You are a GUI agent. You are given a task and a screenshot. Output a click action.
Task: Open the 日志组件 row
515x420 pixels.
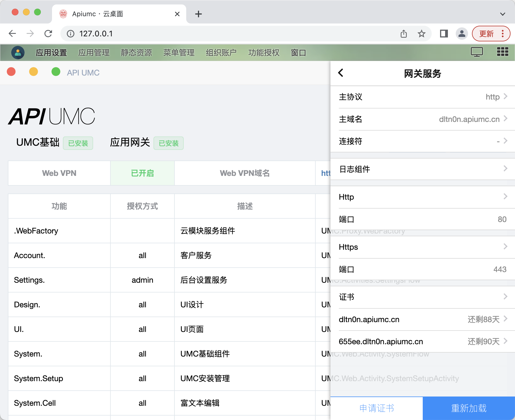coord(423,169)
